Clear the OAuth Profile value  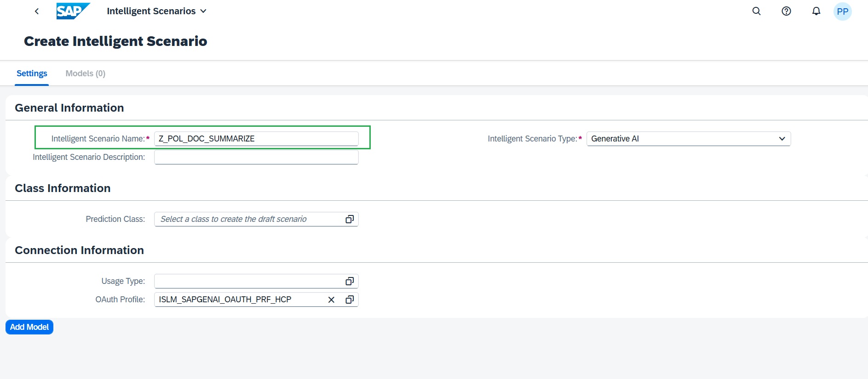pyautogui.click(x=331, y=300)
